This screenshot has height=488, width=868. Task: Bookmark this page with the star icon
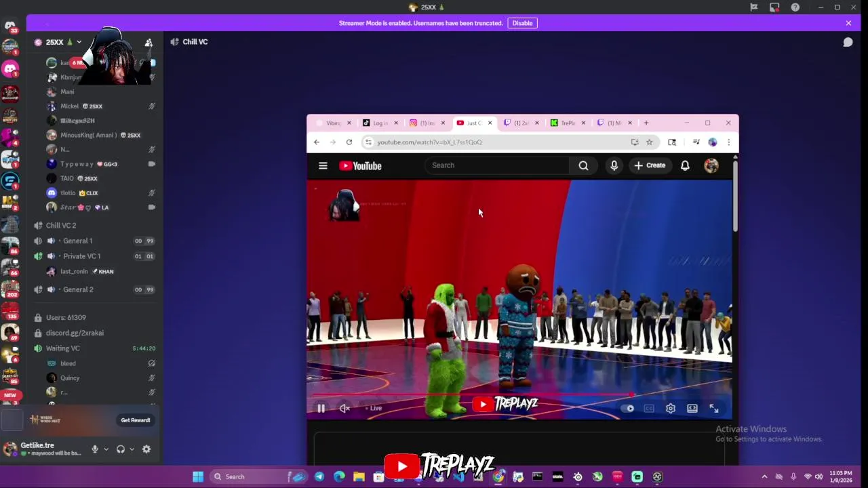click(x=649, y=142)
